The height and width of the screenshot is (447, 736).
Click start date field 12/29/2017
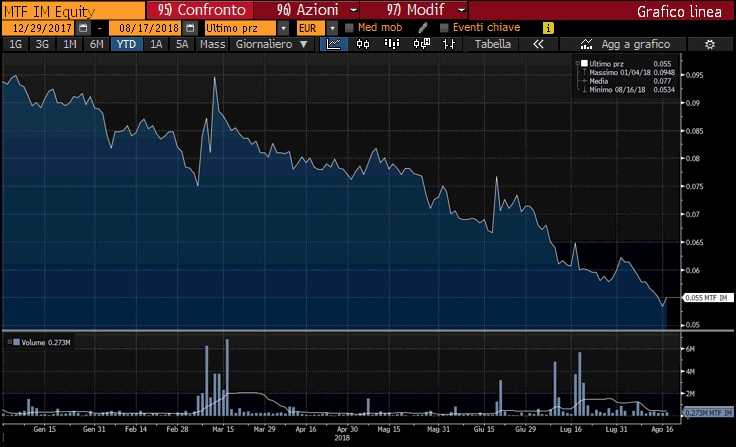[38, 28]
